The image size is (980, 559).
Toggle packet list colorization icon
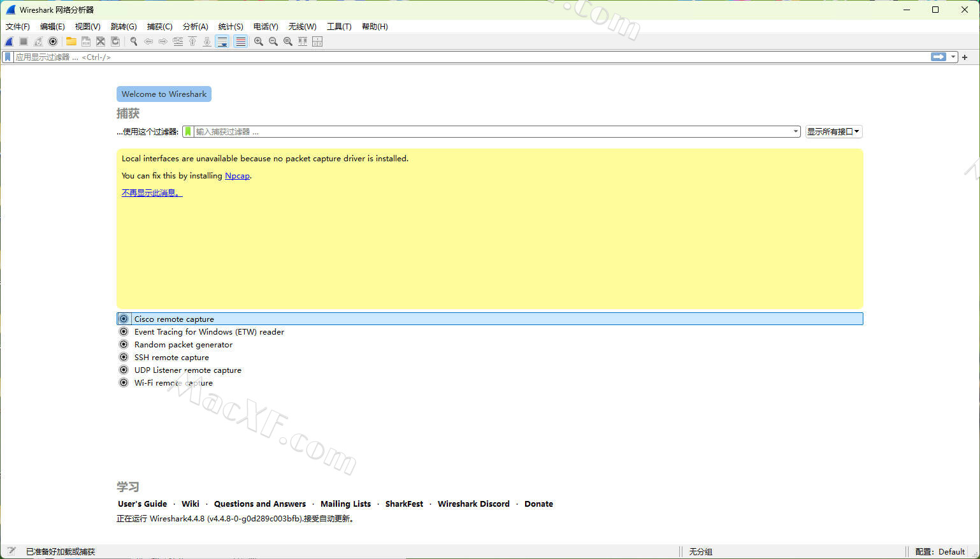(240, 41)
